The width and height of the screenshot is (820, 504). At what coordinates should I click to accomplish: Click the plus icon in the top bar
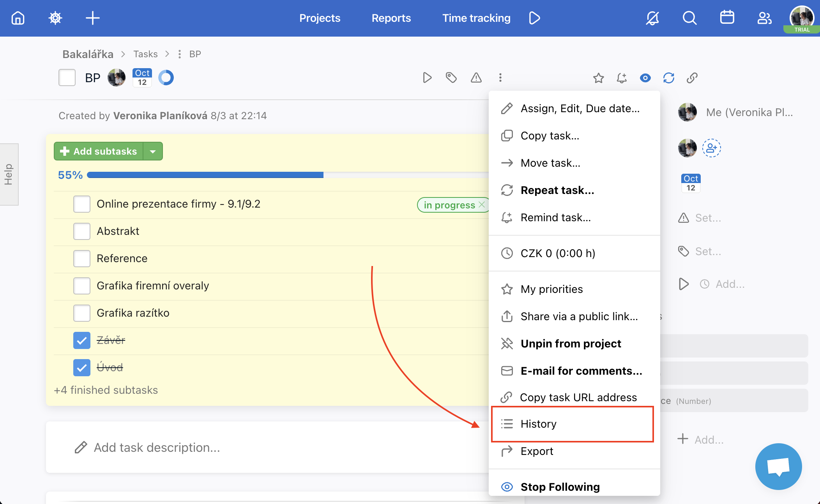point(93,18)
